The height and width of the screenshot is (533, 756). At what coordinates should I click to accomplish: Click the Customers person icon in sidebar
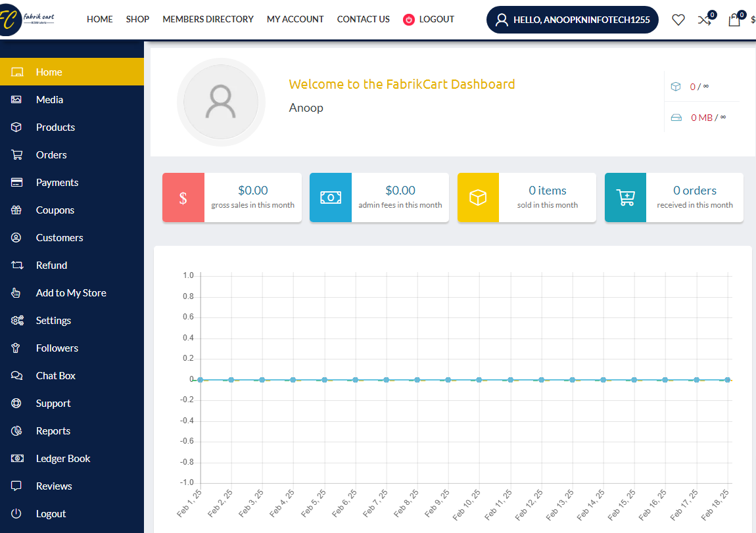(16, 238)
